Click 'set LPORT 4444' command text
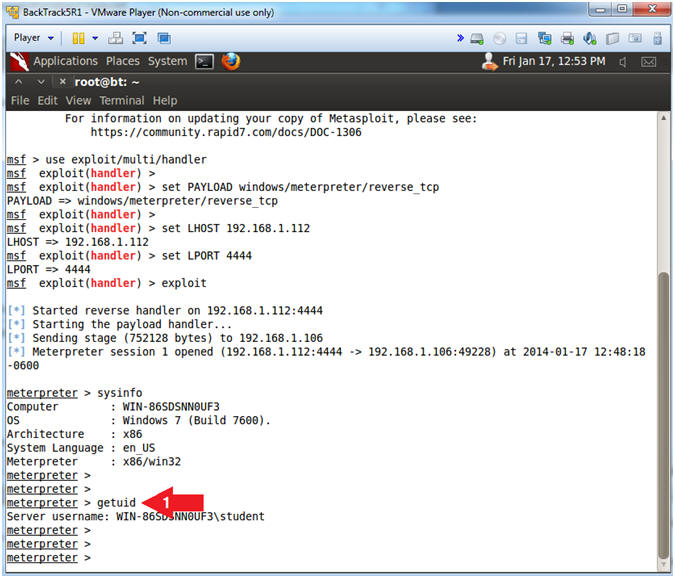The width and height of the screenshot is (675, 578). 207,256
